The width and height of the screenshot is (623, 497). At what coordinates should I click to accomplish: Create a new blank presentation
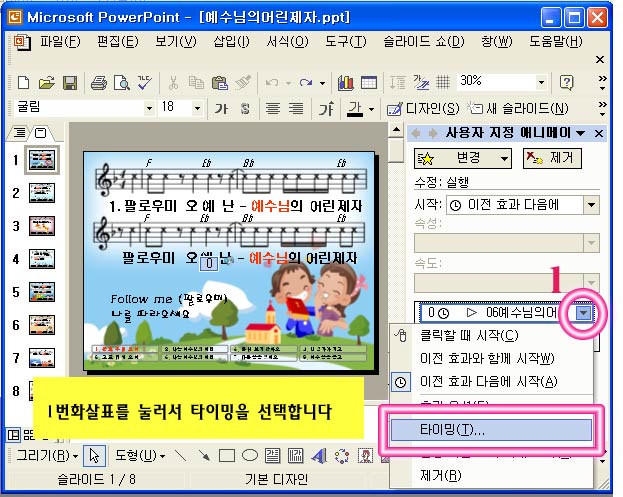(23, 83)
